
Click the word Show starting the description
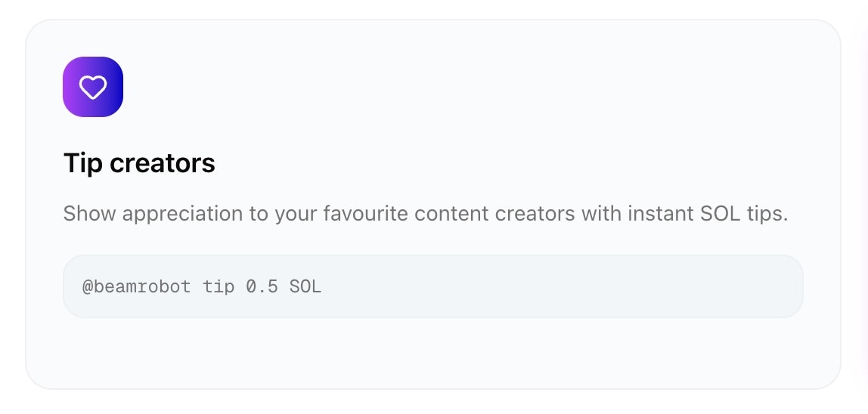click(x=90, y=213)
